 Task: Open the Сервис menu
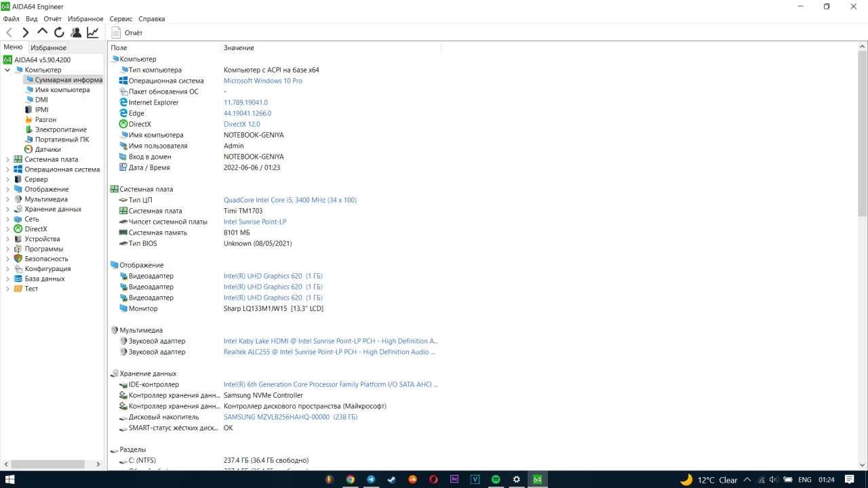[121, 19]
